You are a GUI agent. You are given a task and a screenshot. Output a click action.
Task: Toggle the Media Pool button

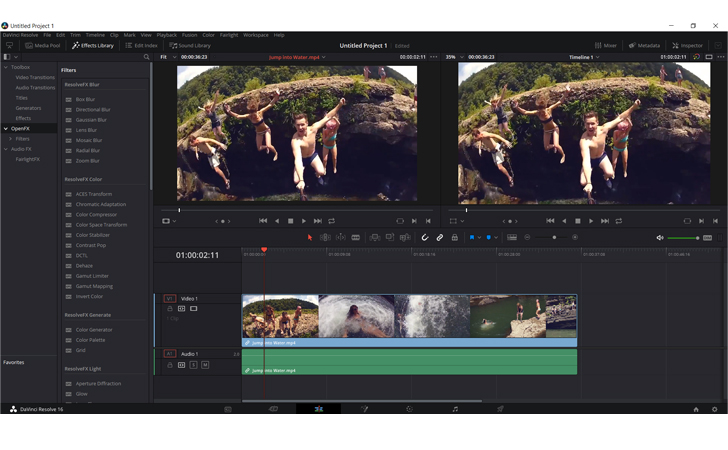coord(42,45)
